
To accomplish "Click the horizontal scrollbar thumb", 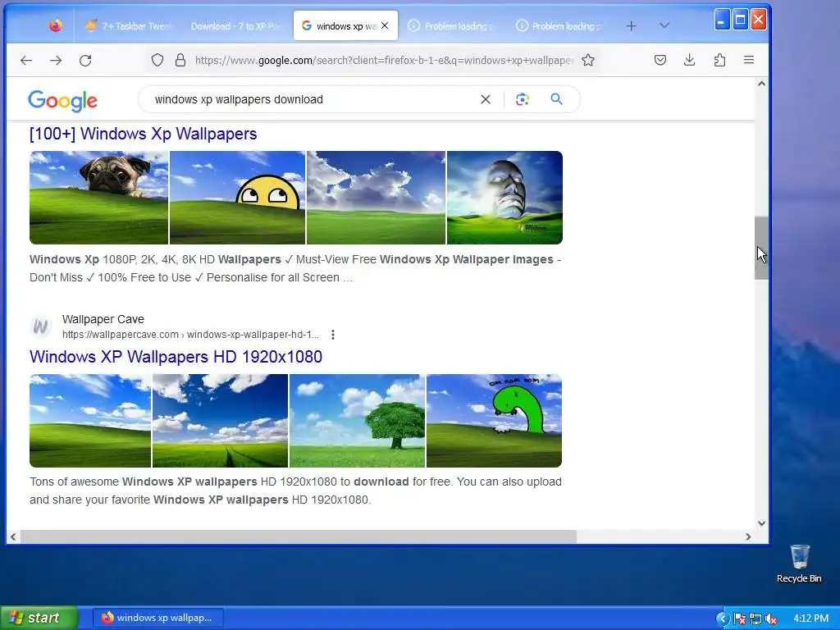I will 299,536.
